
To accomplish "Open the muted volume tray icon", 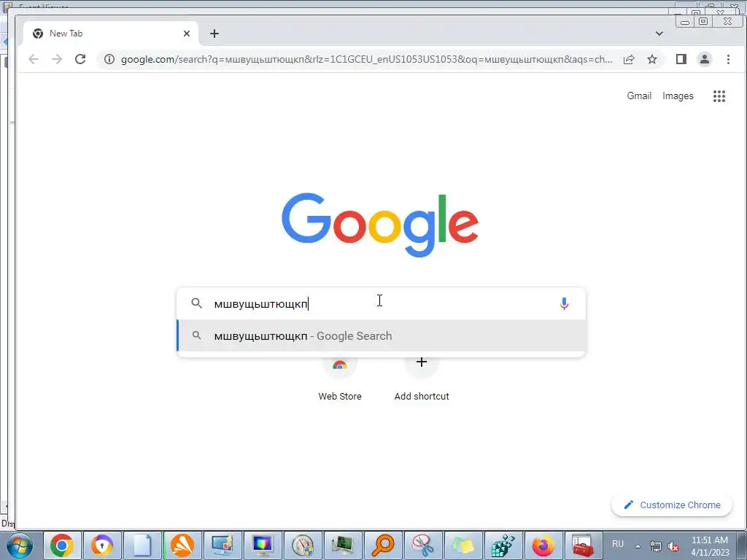I will pyautogui.click(x=673, y=546).
